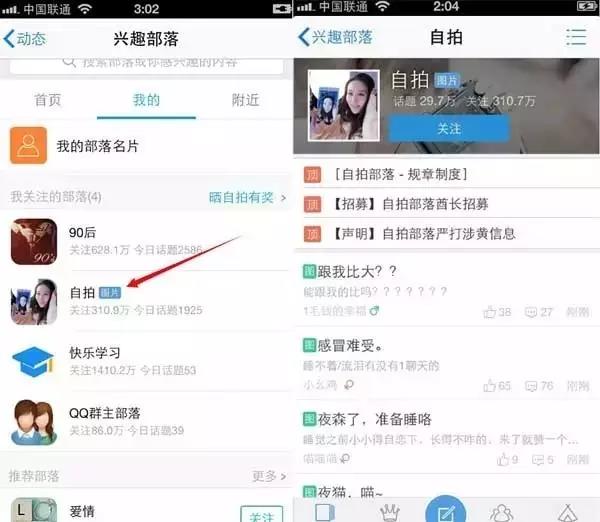
Task: Switch to the 附近 tab
Action: pyautogui.click(x=244, y=100)
